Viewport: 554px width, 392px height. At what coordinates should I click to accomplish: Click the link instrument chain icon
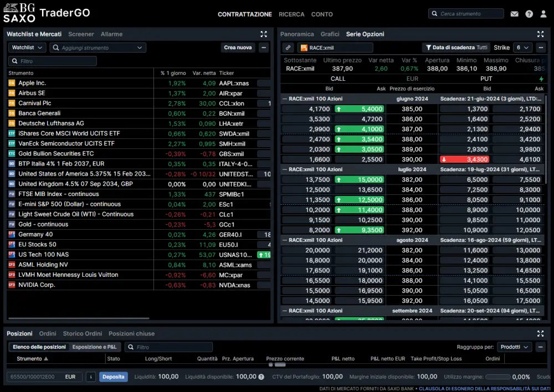tap(288, 47)
